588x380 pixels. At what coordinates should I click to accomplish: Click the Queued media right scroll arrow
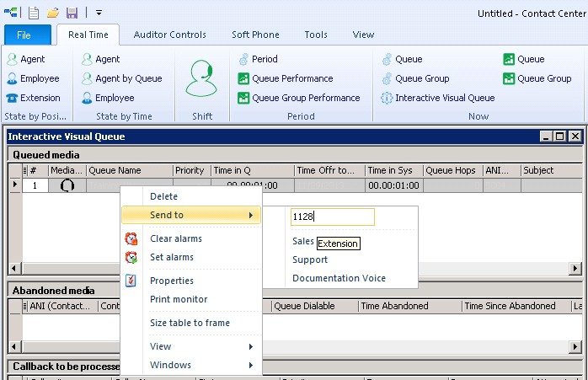coord(575,268)
